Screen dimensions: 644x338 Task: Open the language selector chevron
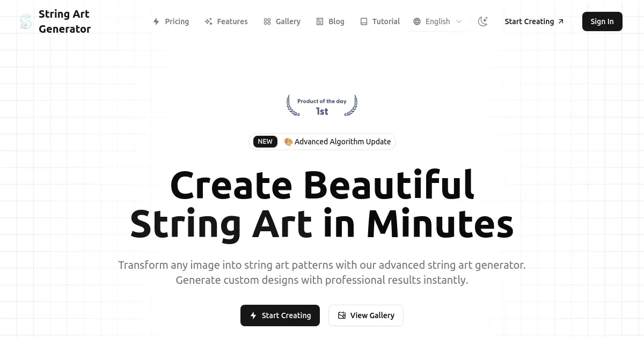coord(458,21)
